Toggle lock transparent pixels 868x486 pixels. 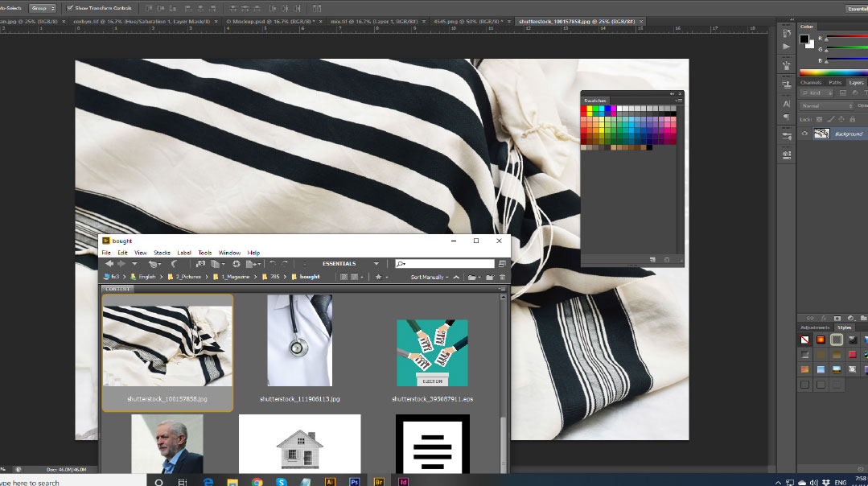tap(819, 120)
